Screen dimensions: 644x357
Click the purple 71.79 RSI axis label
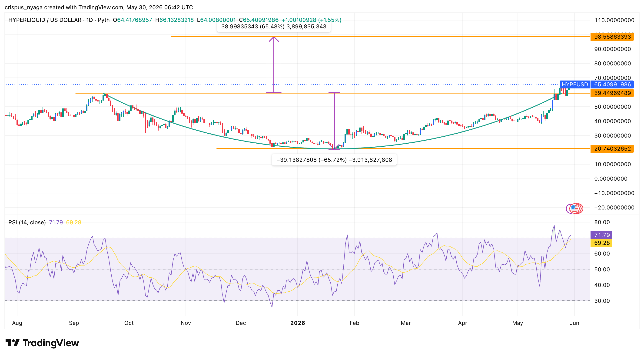tap(601, 235)
